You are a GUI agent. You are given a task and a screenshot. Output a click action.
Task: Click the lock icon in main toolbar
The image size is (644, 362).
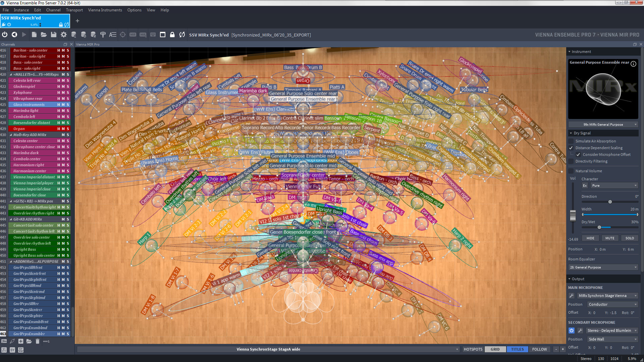(172, 35)
